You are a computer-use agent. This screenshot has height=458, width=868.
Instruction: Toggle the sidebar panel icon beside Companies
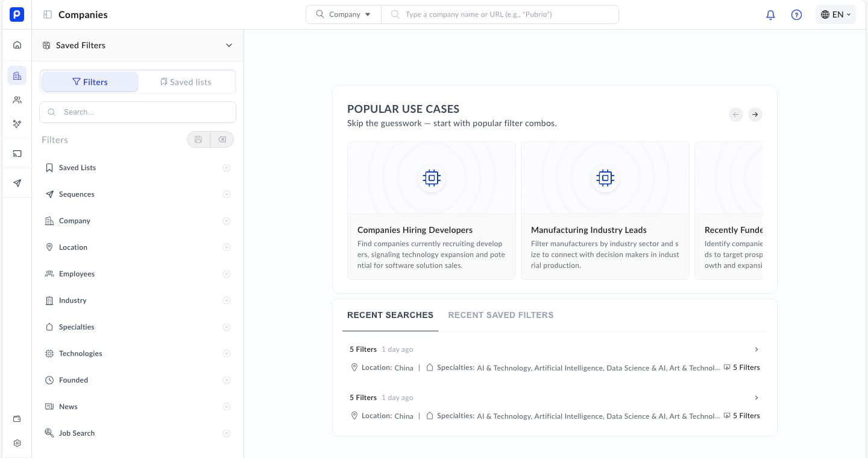pyautogui.click(x=48, y=14)
